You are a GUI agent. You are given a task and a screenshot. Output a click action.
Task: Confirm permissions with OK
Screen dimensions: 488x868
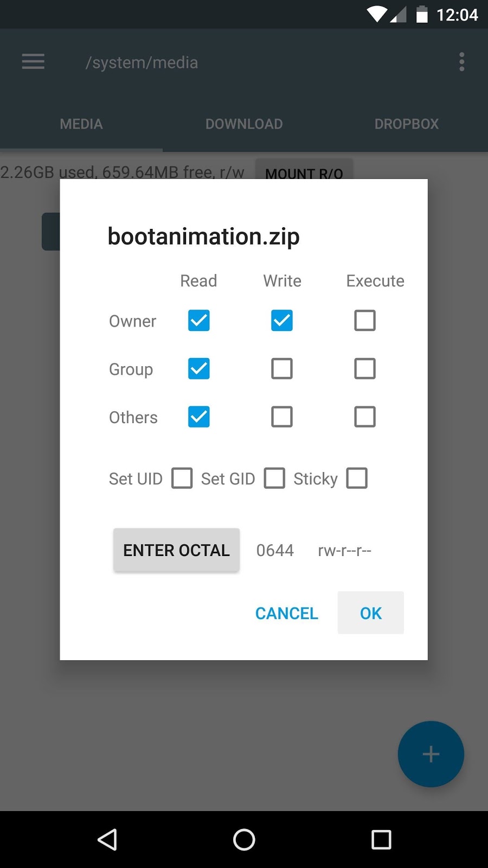pyautogui.click(x=371, y=613)
